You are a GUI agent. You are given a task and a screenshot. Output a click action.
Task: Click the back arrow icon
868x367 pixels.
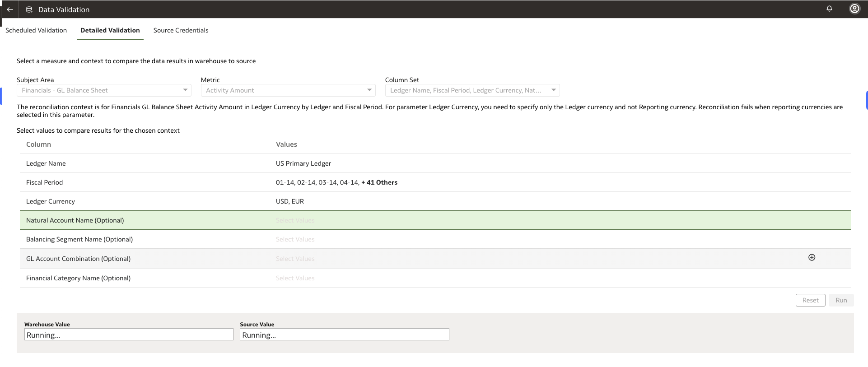(x=10, y=9)
